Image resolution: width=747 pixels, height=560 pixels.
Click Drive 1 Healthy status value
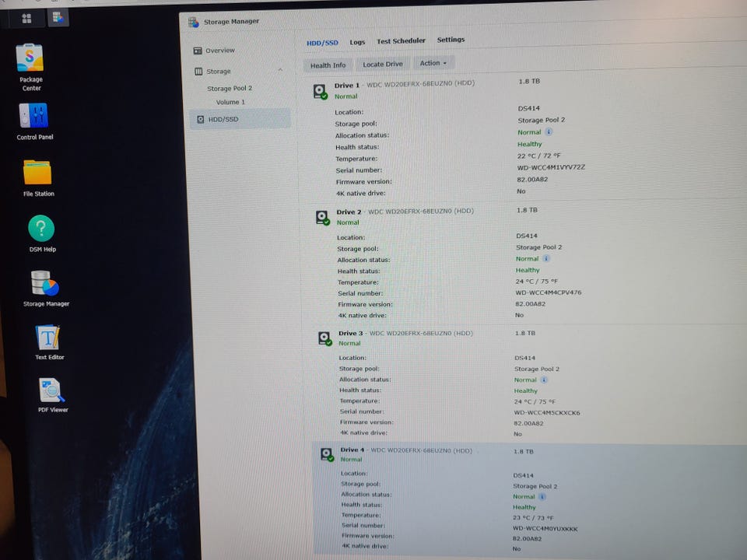click(529, 144)
